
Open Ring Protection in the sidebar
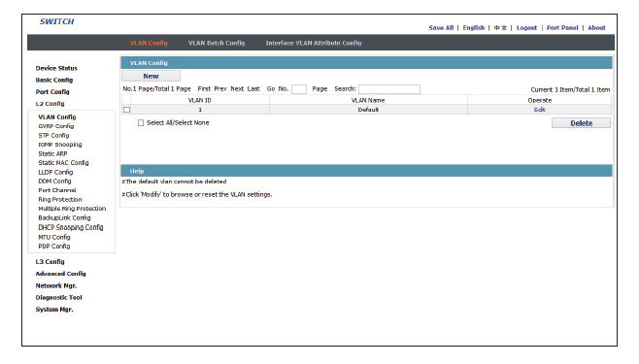[60, 199]
